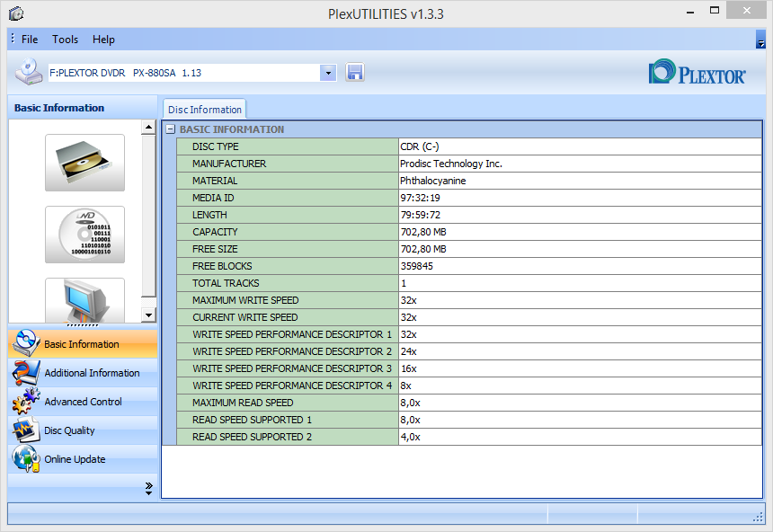Click the FREE BLOCKS value 359845
The width and height of the screenshot is (773, 532).
click(416, 266)
